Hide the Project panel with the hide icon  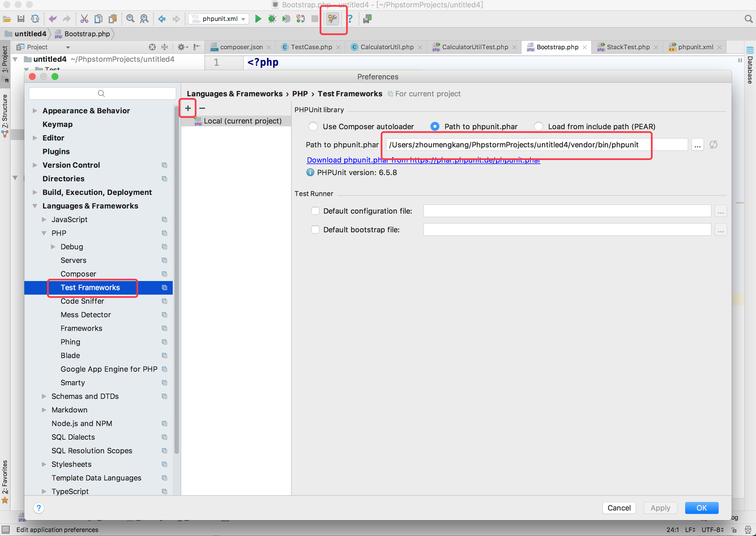(197, 47)
